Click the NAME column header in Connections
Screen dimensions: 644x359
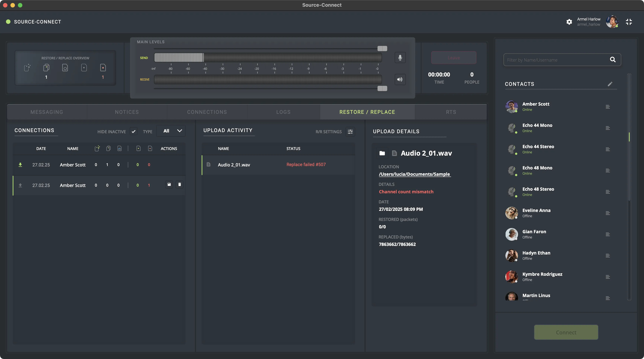pyautogui.click(x=73, y=149)
